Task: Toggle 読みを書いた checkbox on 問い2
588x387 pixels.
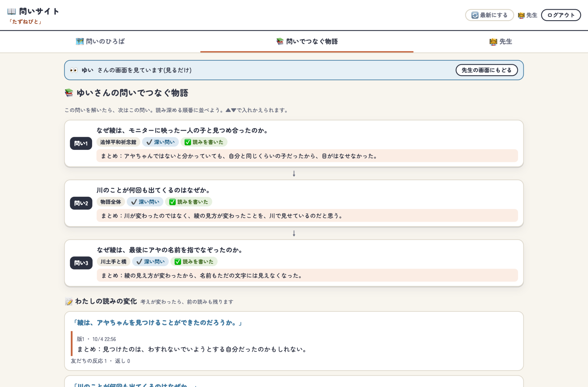Action: pyautogui.click(x=189, y=202)
